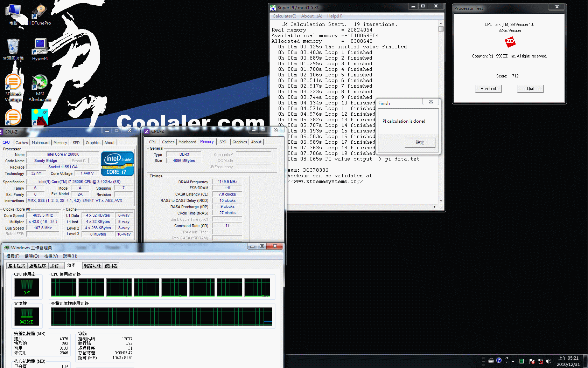Image resolution: width=588 pixels, height=368 pixels.
Task: Open the Recycle Bin desktop icon
Action: (13, 49)
